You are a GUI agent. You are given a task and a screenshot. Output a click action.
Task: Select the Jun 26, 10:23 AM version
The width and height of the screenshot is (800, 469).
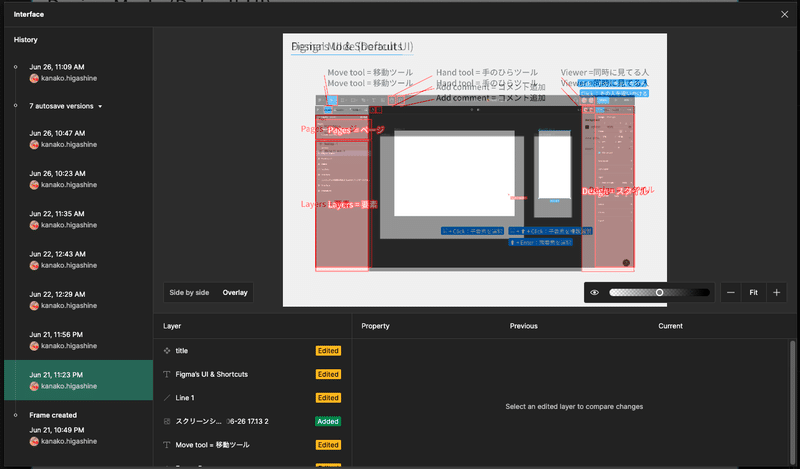tap(79, 179)
